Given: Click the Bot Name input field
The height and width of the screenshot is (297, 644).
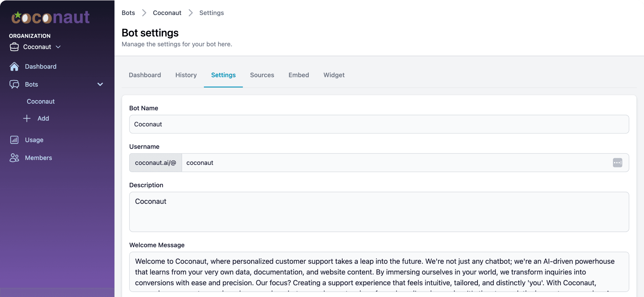Looking at the screenshot, I should (x=379, y=124).
